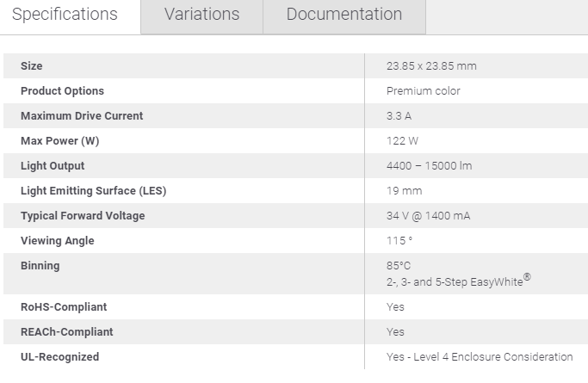Select the Size row label

click(32, 66)
